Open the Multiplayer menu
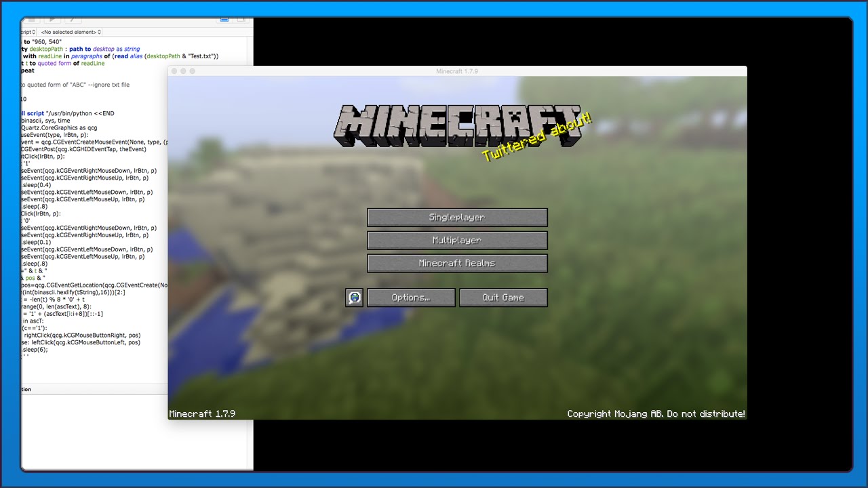 pyautogui.click(x=457, y=241)
